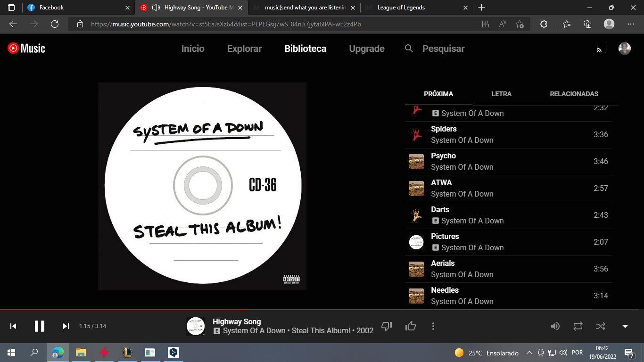Go back to the previous page
The width and height of the screenshot is (644, 362).
click(x=13, y=24)
